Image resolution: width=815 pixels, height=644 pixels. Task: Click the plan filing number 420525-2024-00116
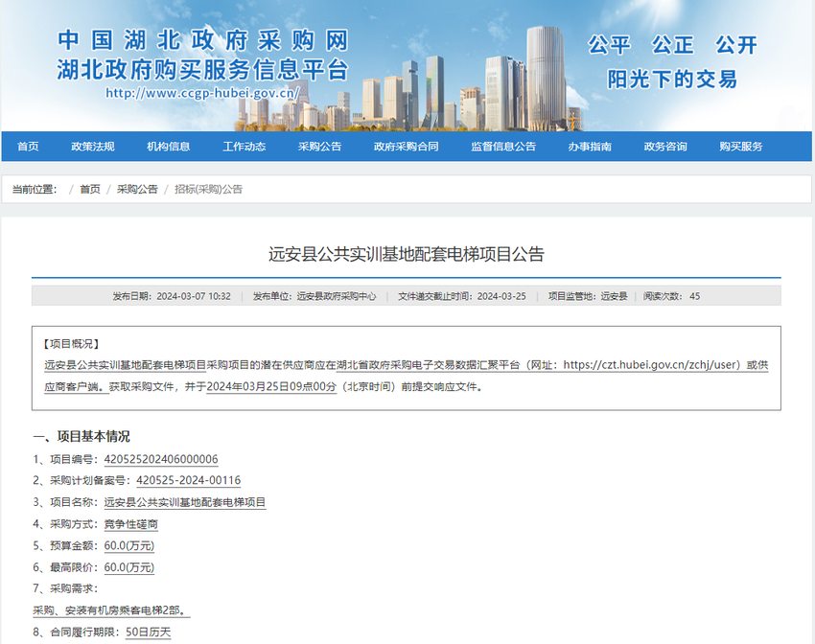click(189, 481)
